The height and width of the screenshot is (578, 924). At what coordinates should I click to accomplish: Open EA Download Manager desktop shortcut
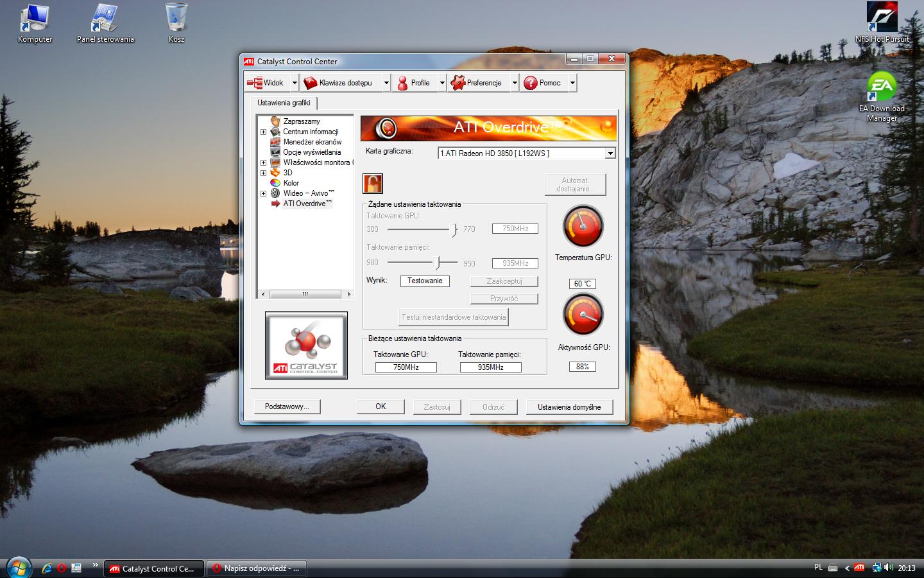882,96
